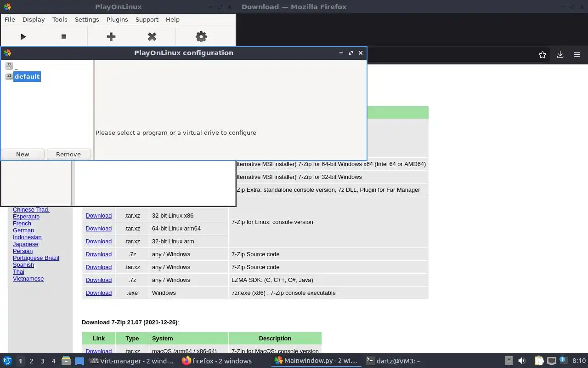This screenshot has height=368, width=588.
Task: Open the Support menu
Action: pyautogui.click(x=147, y=19)
